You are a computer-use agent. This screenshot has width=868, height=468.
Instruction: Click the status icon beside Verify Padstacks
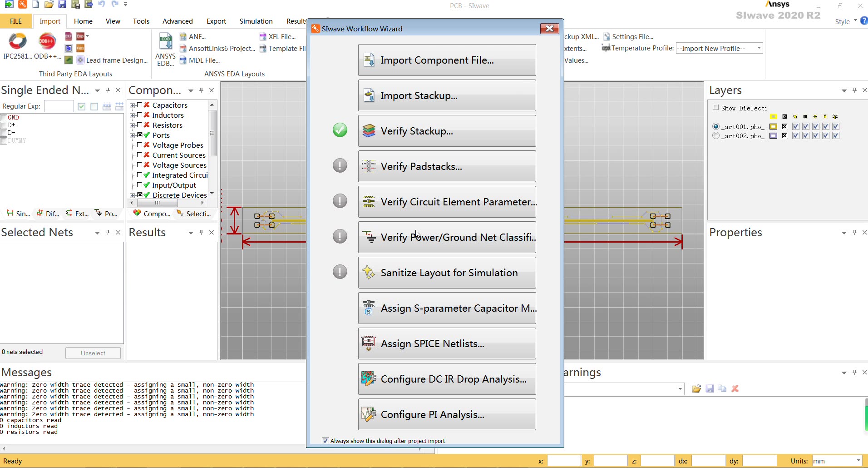[340, 165]
